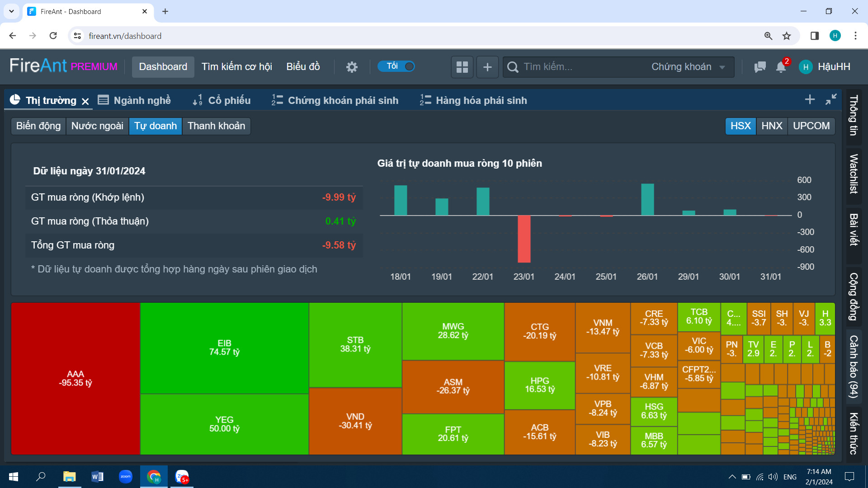Expand the Watchlist side panel
The image size is (868, 488).
point(854,174)
